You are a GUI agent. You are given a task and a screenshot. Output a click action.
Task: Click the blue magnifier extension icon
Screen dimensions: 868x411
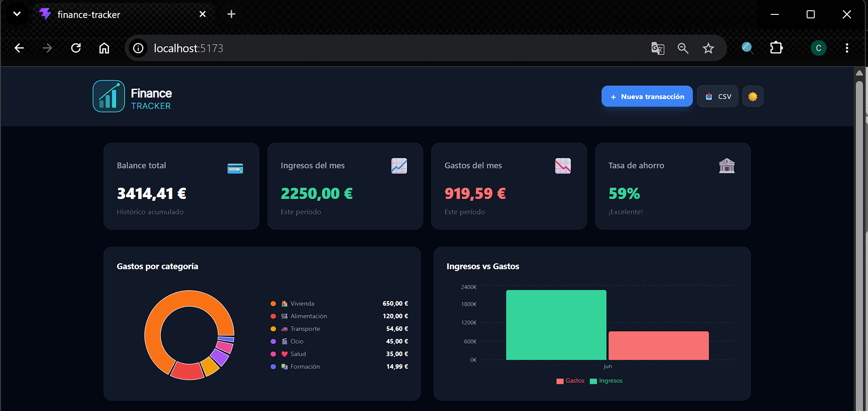pyautogui.click(x=747, y=48)
